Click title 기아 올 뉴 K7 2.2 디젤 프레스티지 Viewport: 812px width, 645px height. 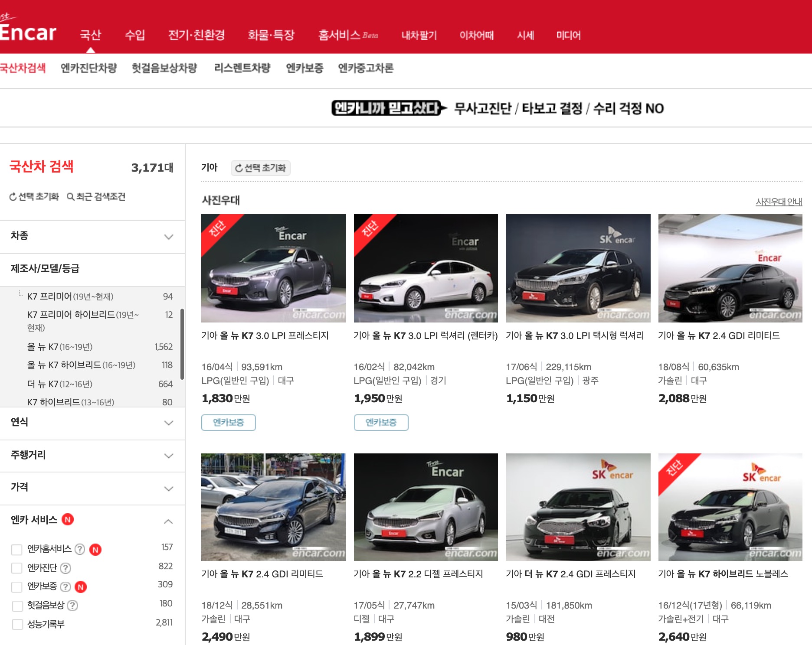tap(418, 574)
